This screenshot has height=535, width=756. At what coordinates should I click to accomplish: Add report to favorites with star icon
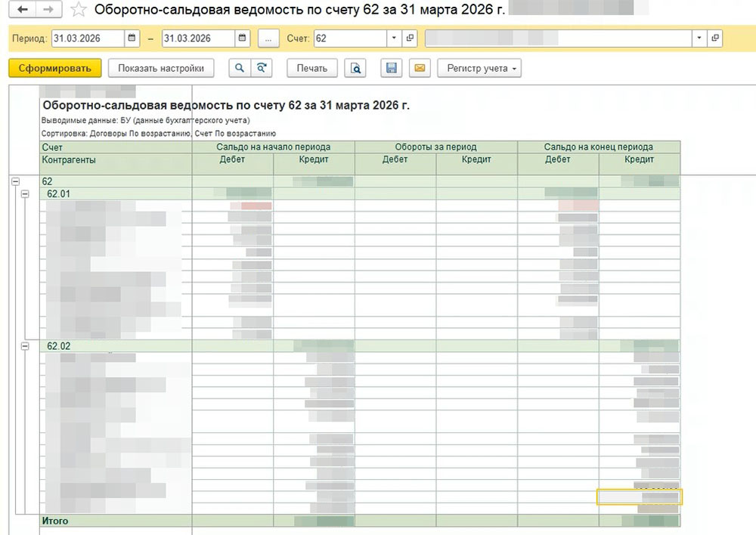pyautogui.click(x=77, y=10)
